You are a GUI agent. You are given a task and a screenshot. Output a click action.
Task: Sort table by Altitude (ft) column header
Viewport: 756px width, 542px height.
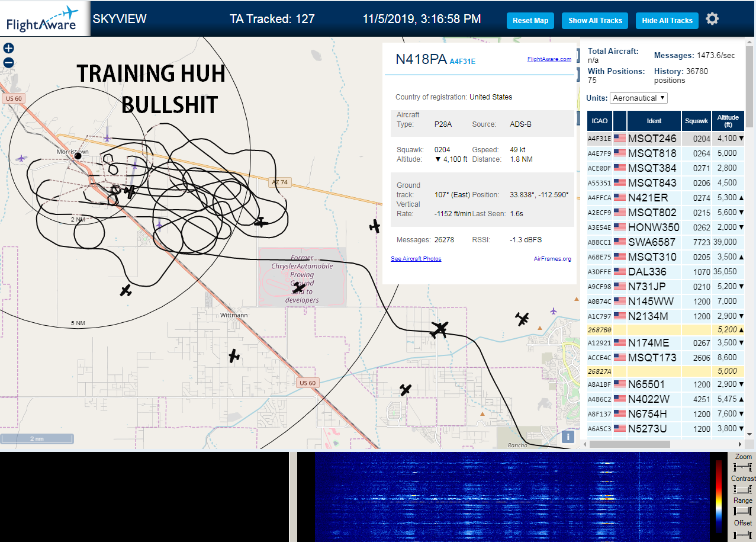[728, 121]
